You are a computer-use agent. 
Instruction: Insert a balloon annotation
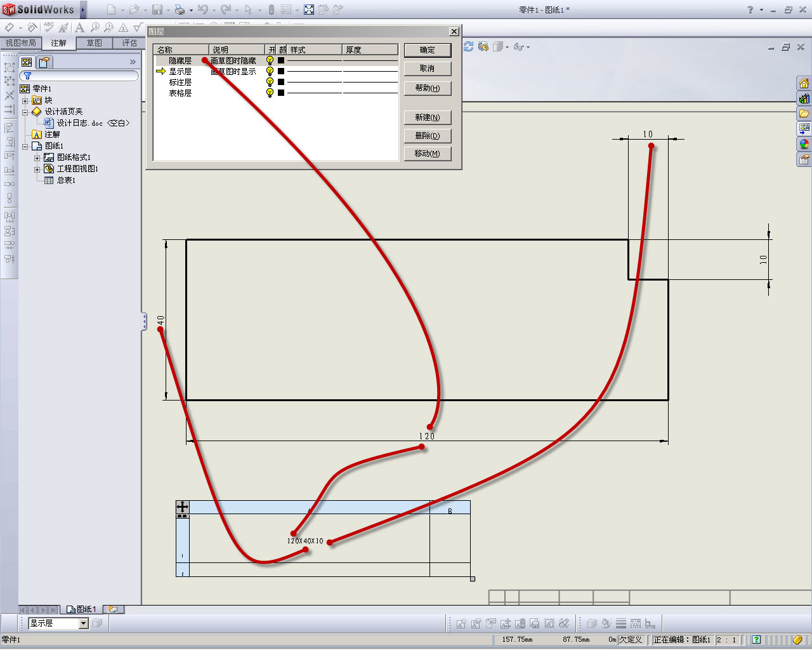click(x=95, y=27)
